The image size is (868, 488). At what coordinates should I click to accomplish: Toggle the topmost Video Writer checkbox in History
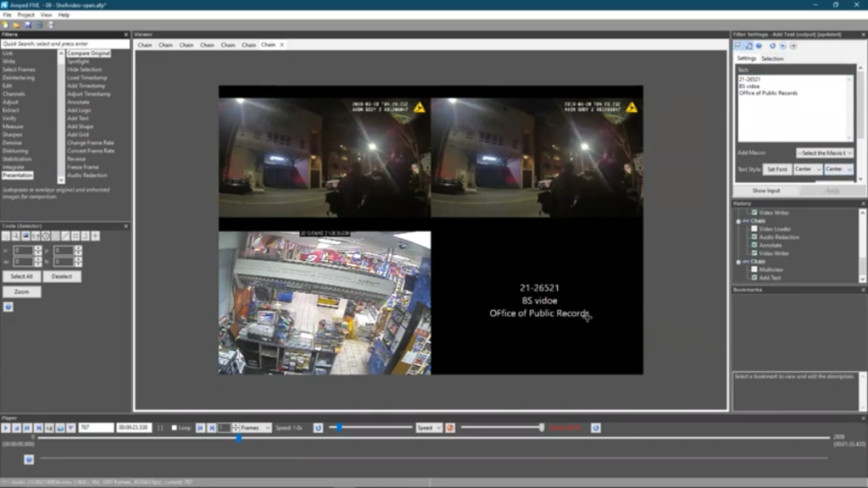pos(754,213)
